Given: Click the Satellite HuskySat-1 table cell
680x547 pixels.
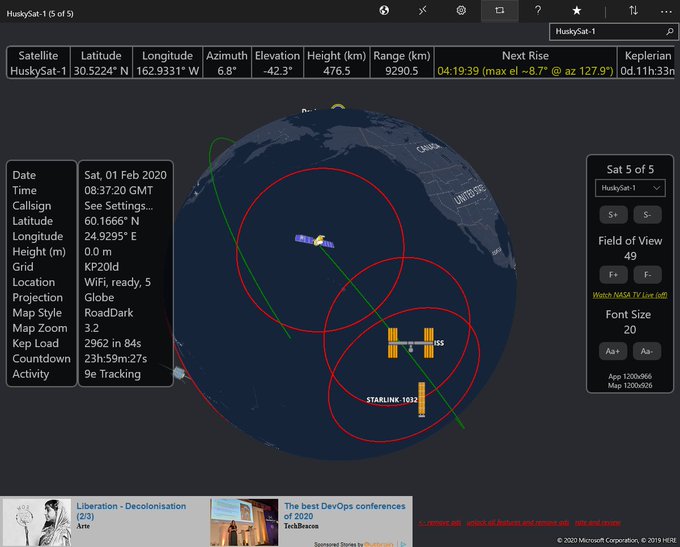Looking at the screenshot, I should click(x=38, y=63).
